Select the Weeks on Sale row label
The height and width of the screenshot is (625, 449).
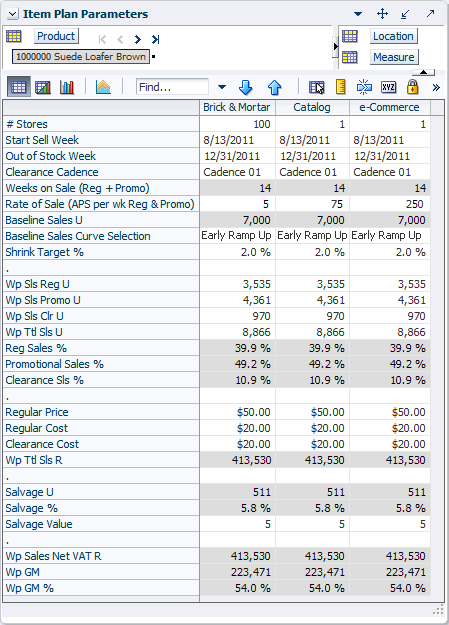101,188
